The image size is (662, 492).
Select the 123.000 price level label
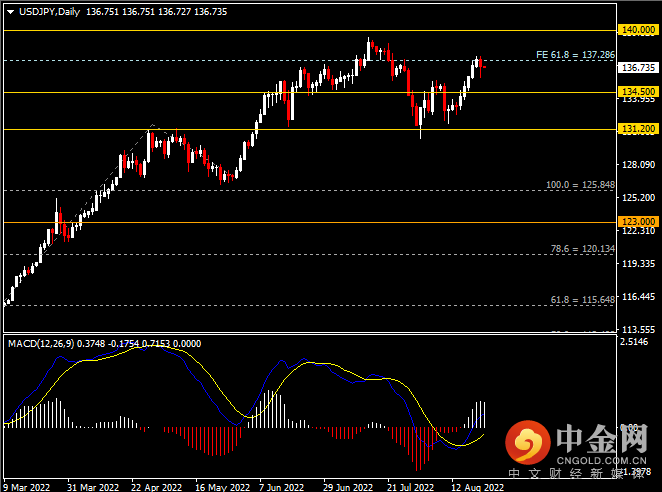pos(637,222)
